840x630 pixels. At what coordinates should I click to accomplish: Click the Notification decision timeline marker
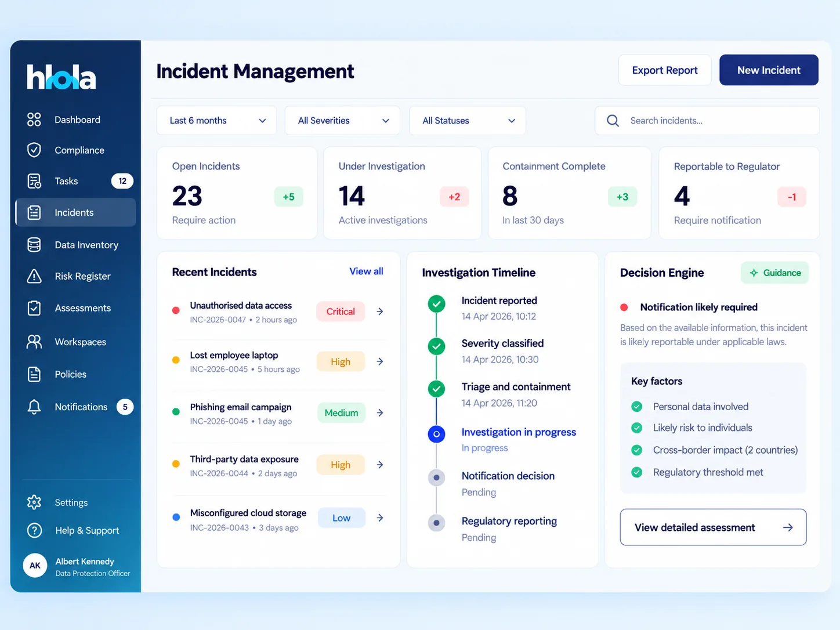(436, 478)
